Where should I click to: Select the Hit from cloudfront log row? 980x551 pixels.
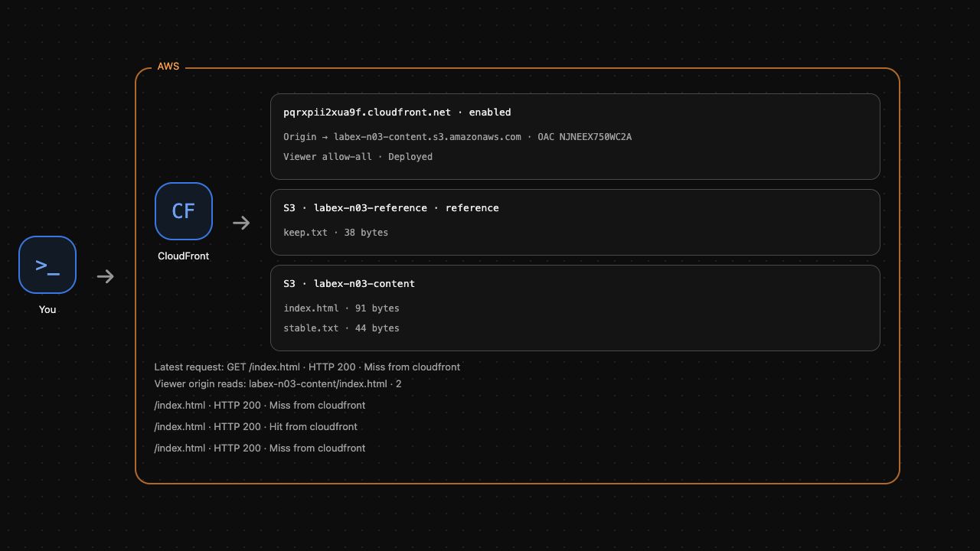click(256, 427)
